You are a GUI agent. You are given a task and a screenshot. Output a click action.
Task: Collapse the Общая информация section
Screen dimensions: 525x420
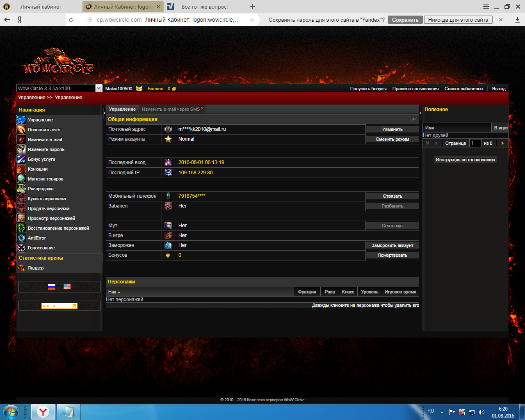pos(414,119)
